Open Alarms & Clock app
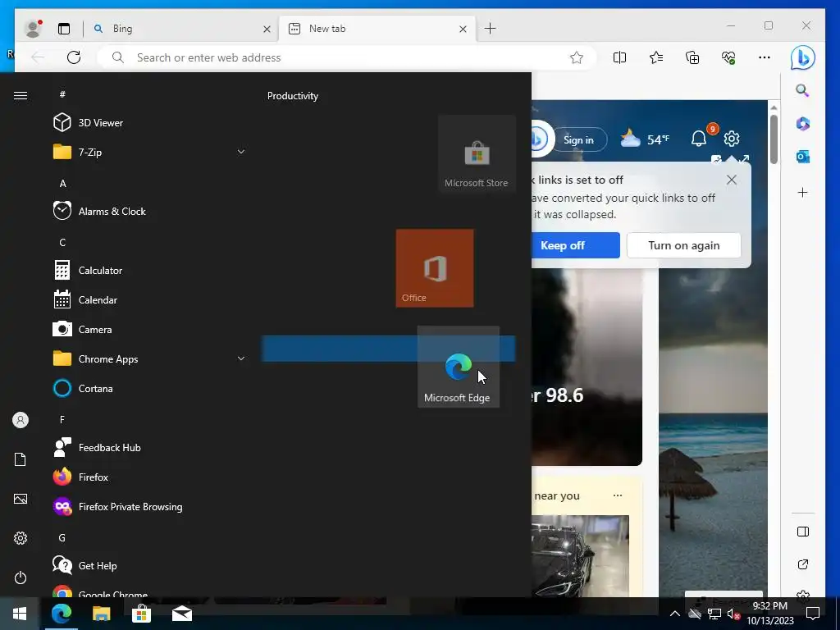This screenshot has width=840, height=630. 150,211
